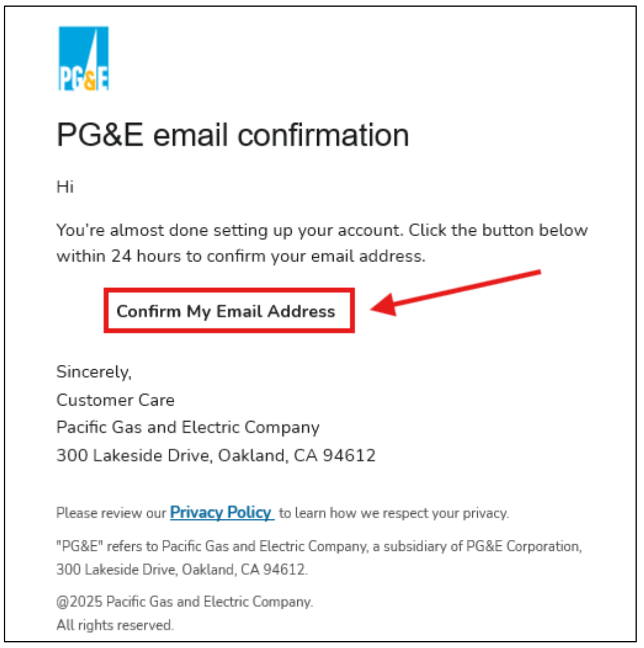Click the Sincerely sign-off text
The height and width of the screenshot is (648, 644).
point(94,372)
